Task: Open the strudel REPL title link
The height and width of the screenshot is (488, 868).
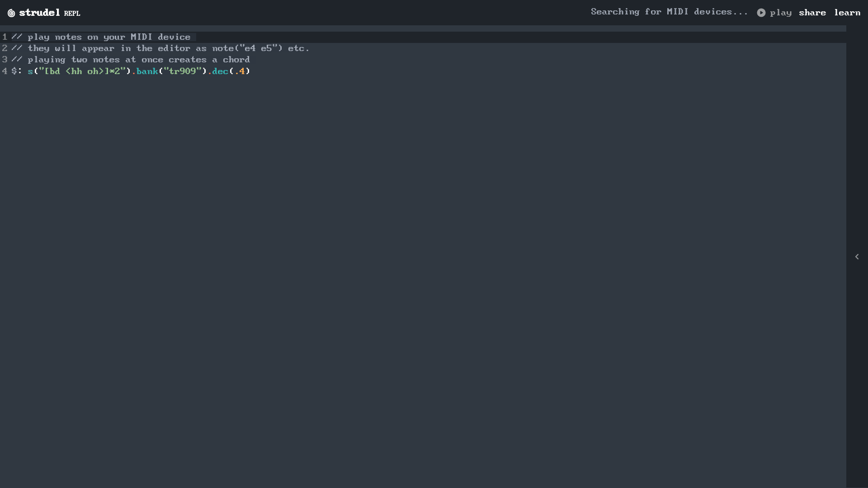Action: pos(49,13)
